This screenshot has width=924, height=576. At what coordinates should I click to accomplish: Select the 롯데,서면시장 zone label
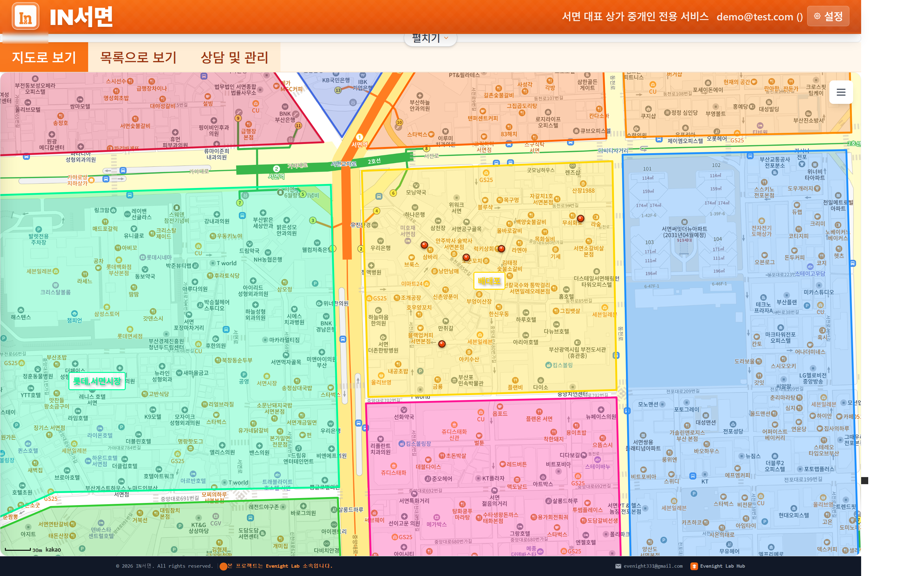[x=97, y=381]
